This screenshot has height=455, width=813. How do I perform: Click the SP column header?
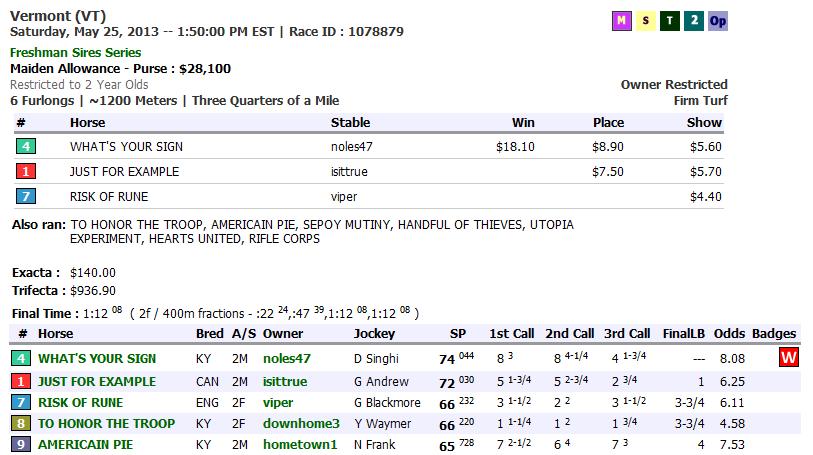[x=458, y=333]
